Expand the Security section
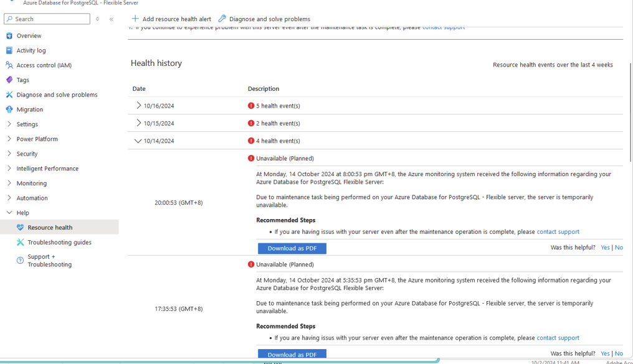 [9, 154]
